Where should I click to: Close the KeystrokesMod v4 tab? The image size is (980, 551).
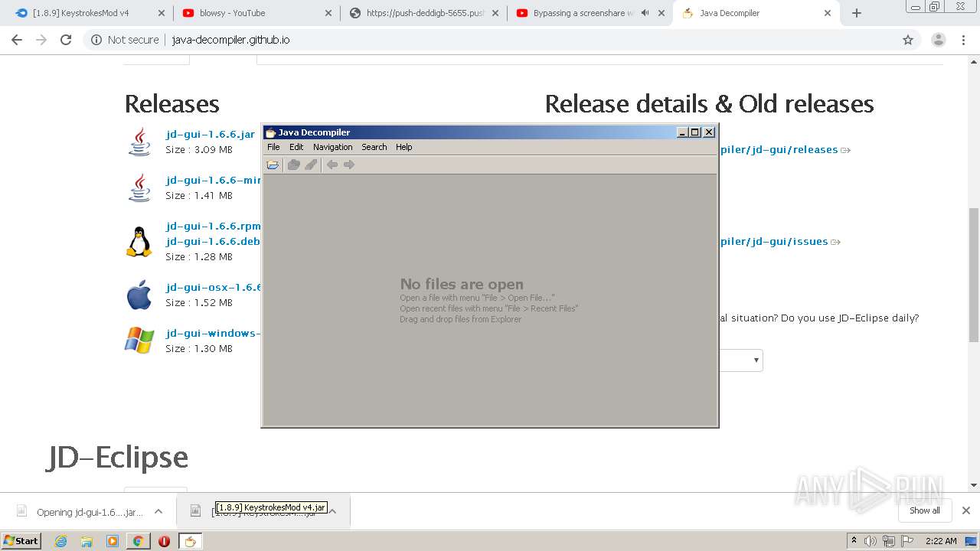coord(161,13)
